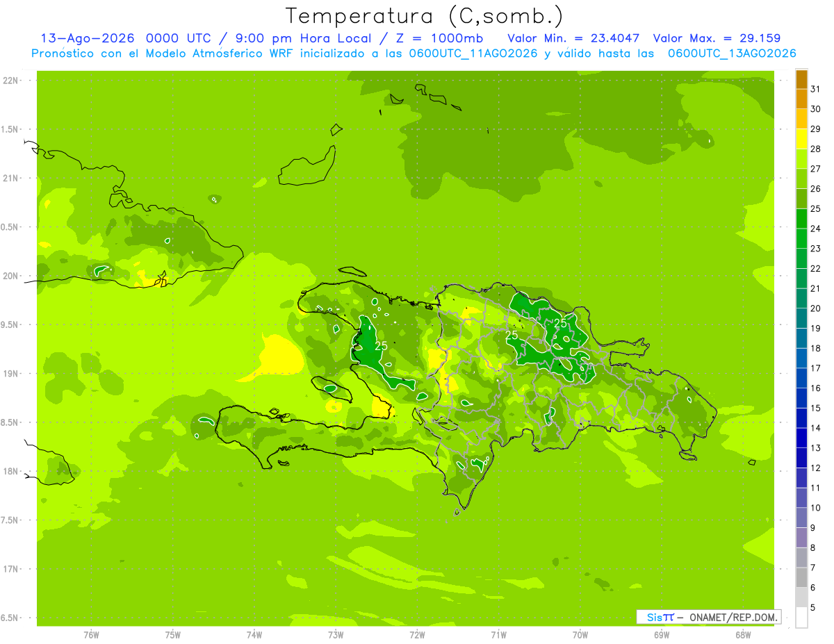834x644 pixels.
Task: Pick the dark blue swatch between 12 and 13
Action: tap(801, 459)
